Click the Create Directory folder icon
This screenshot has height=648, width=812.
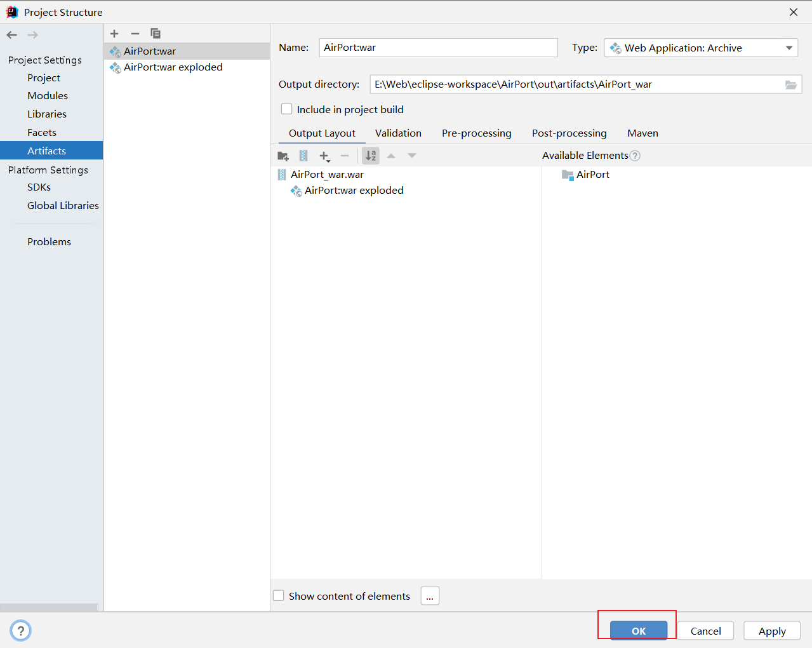(283, 156)
